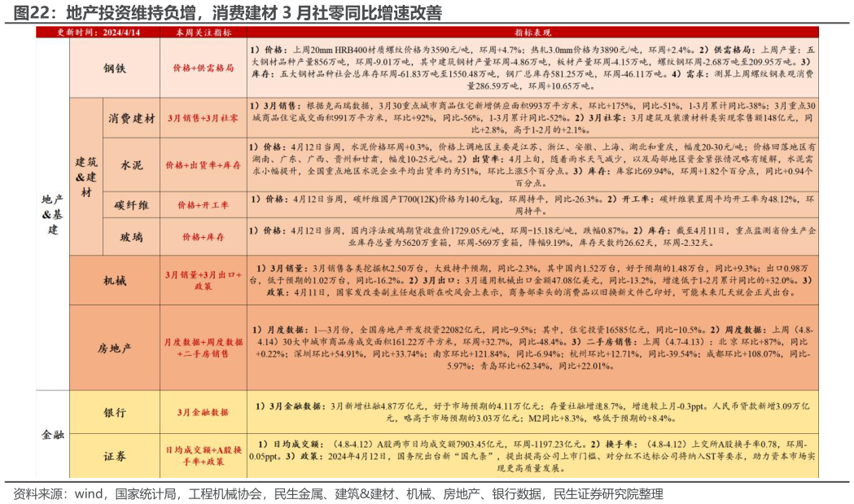The image size is (854, 504).
Task: Click the '本周关注指标' column header
Action: click(204, 32)
